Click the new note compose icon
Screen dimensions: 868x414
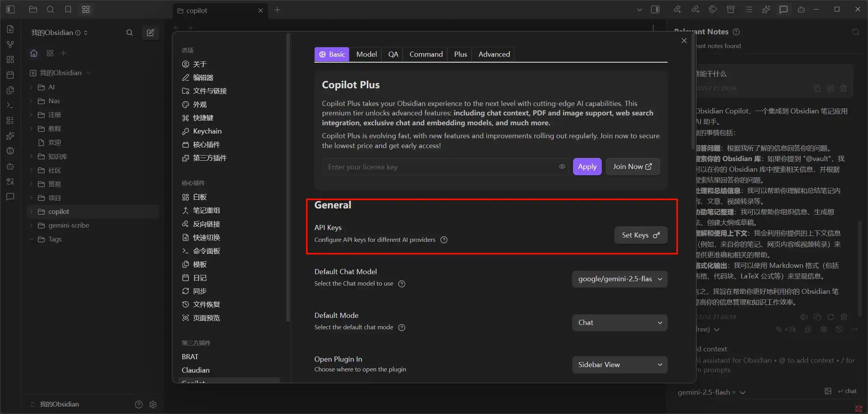point(150,33)
